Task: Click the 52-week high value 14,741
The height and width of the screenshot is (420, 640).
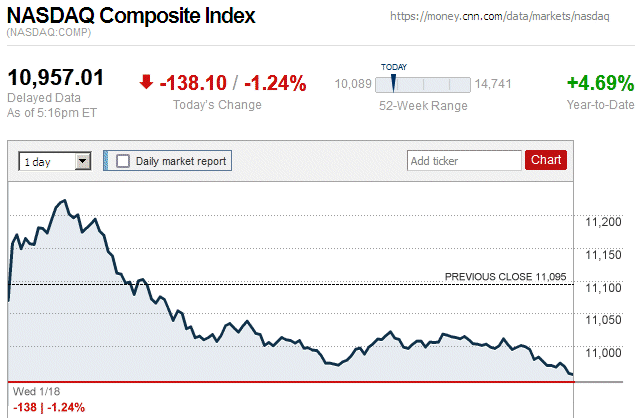Action: [x=494, y=85]
